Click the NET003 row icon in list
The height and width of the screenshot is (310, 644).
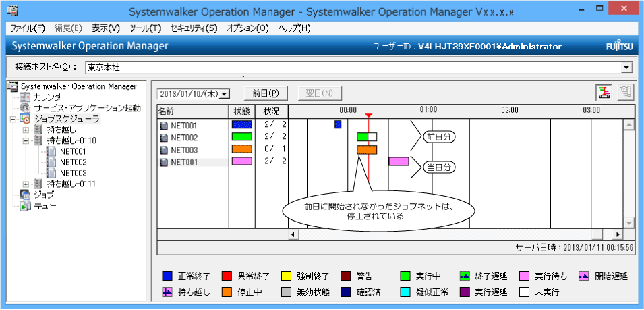tap(164, 150)
